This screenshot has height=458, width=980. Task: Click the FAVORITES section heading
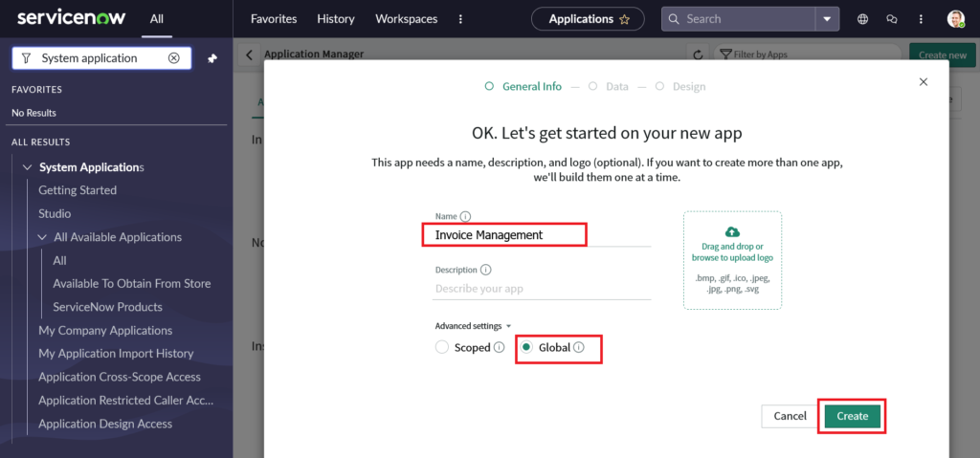point(37,90)
